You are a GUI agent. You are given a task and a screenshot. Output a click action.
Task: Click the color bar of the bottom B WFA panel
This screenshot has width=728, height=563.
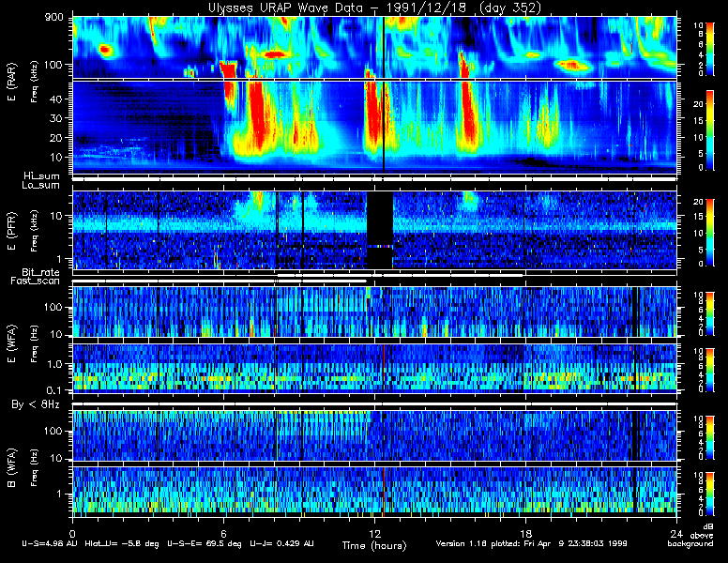coord(709,494)
